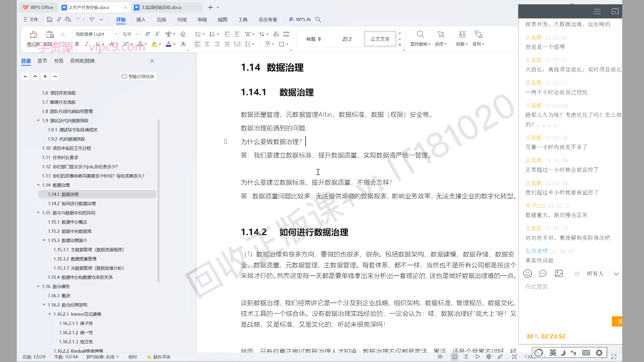644x362 pixels.
Task: Click the sort (A-Z) icon in ribbon
Action: (276, 34)
